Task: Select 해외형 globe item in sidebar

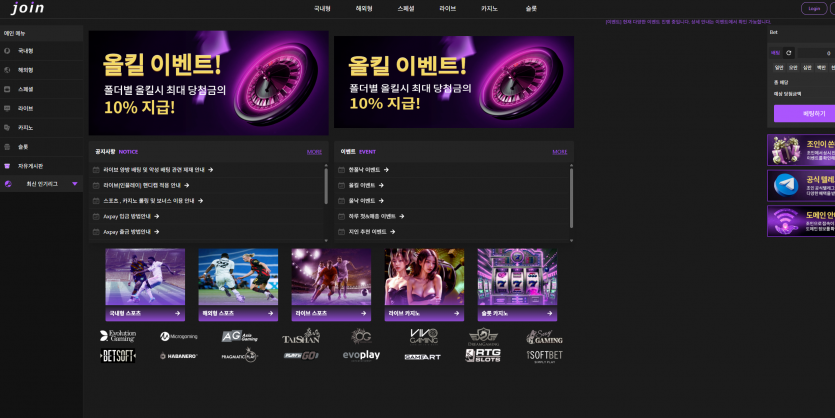Action: 42,70
